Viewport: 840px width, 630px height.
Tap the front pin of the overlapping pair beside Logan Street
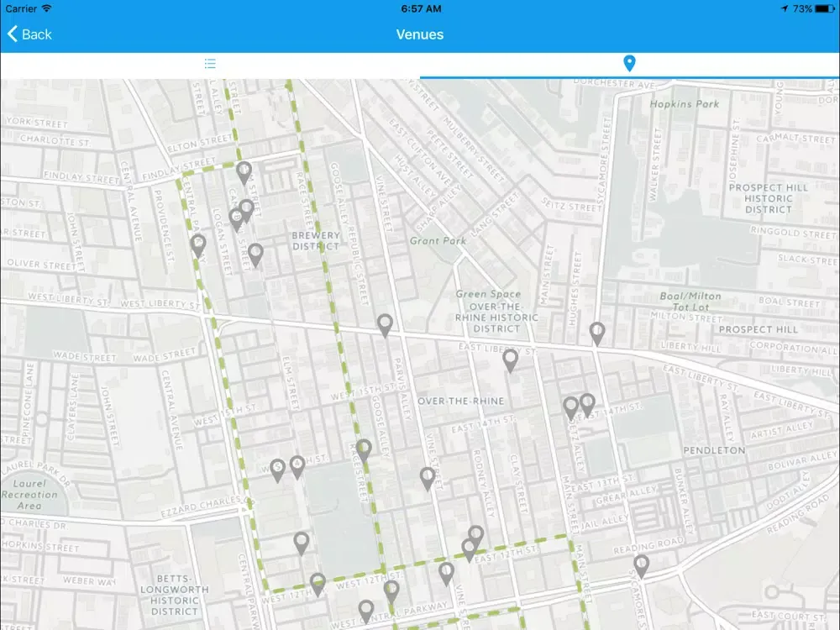coord(236,219)
